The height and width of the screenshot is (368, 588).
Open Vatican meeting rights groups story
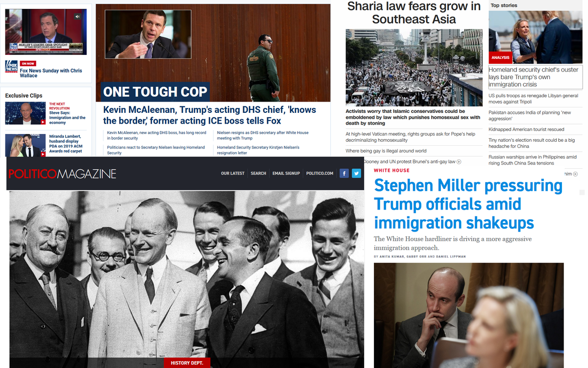click(410, 137)
